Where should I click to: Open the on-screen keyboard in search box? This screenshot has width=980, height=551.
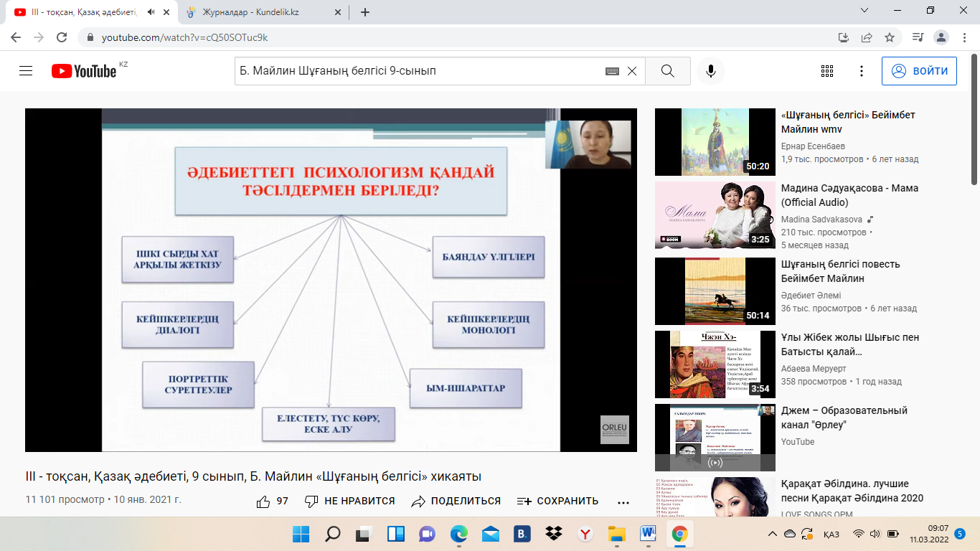click(612, 71)
